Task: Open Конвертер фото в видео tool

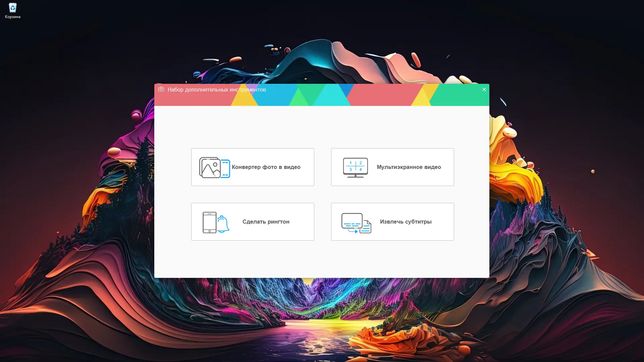Action: [x=266, y=167]
